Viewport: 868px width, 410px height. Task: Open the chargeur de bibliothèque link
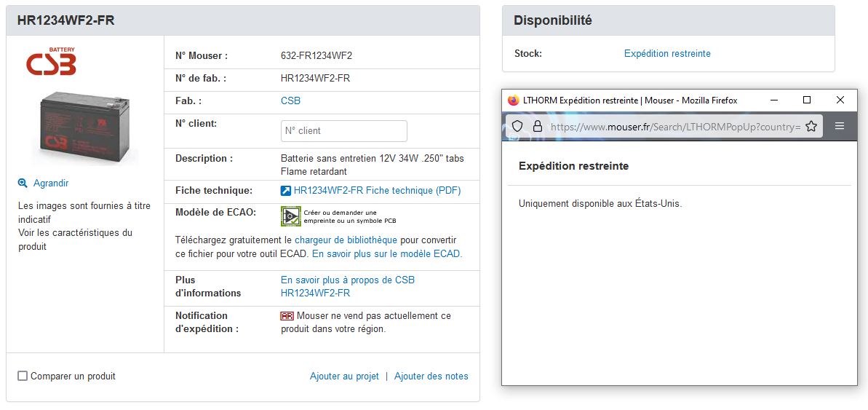coord(346,240)
